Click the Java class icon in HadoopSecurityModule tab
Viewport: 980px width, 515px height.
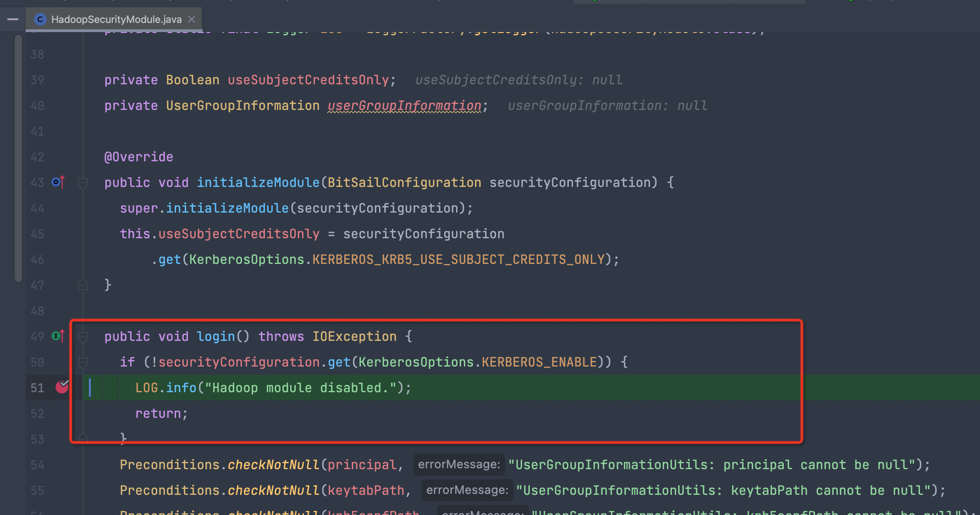click(x=40, y=19)
